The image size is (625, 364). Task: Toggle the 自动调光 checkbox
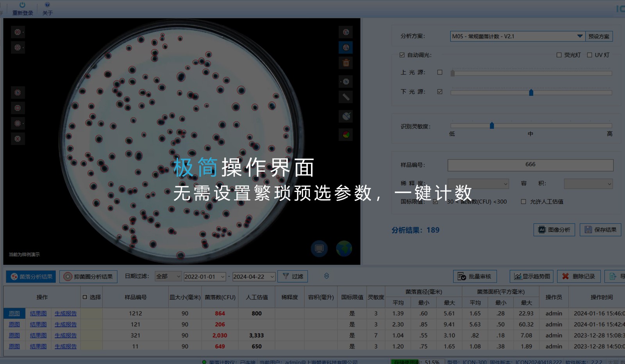coord(402,55)
